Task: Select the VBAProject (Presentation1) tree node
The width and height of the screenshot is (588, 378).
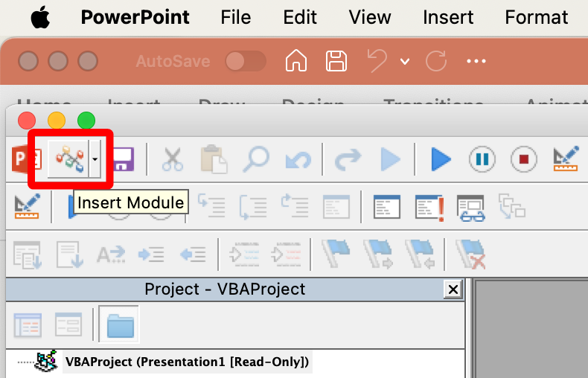Action: point(186,362)
